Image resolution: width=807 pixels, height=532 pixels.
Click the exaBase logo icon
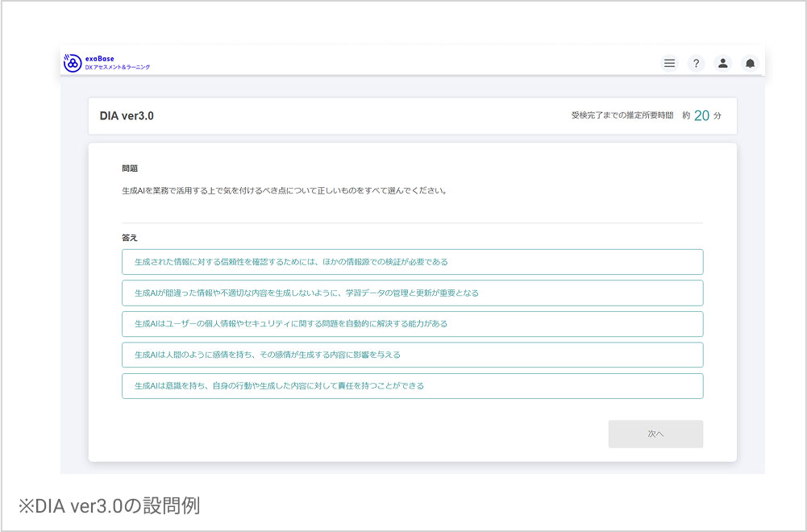pos(73,62)
